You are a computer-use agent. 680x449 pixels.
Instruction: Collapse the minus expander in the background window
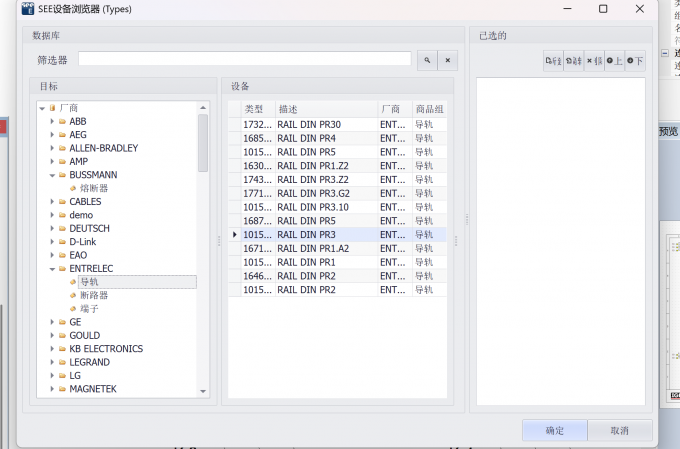coord(665,53)
